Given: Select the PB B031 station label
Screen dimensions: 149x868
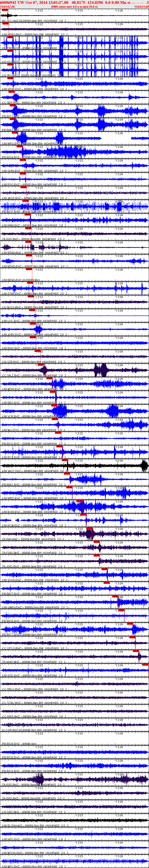Looking at the screenshot, I should [34, 212].
